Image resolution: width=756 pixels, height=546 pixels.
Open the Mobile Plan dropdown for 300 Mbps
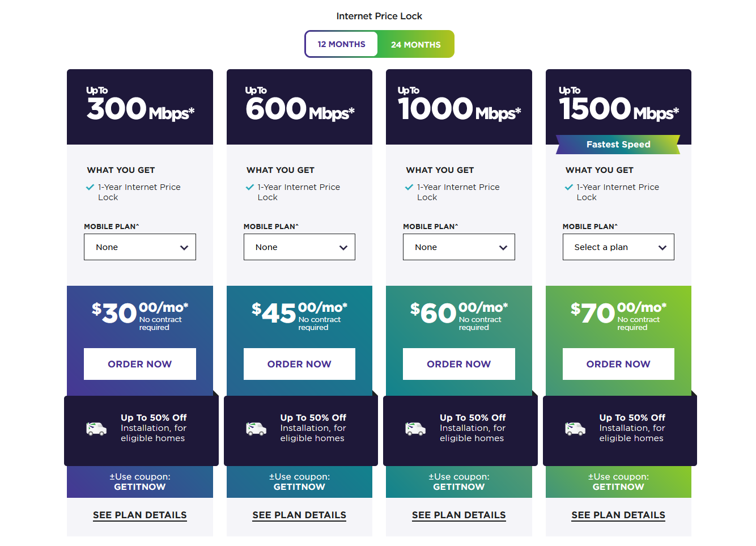click(140, 247)
